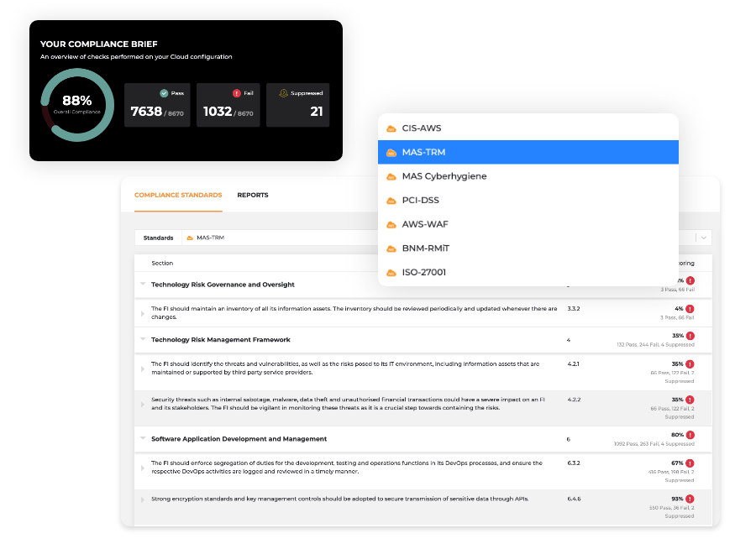Choose BNM-RMiT in the list
Viewport: 756px width, 549px height.
528,248
